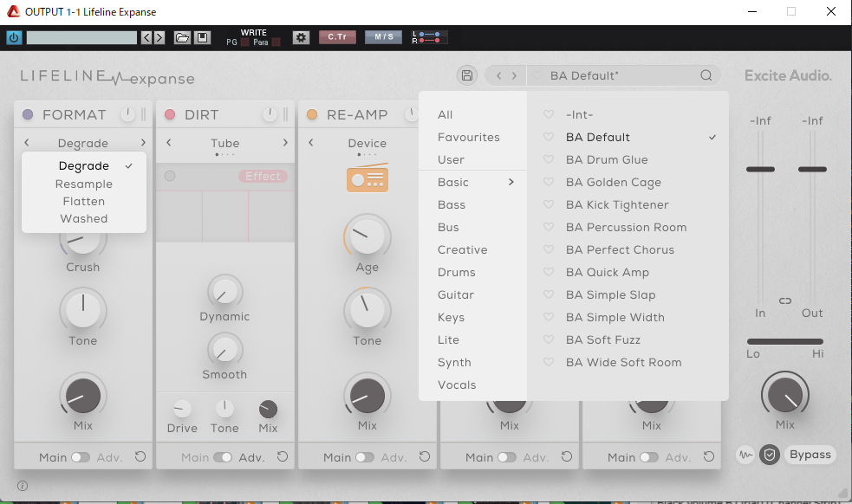Reset the FORMAT module with circular arrow
Viewport: 852px width, 504px height.
(140, 456)
